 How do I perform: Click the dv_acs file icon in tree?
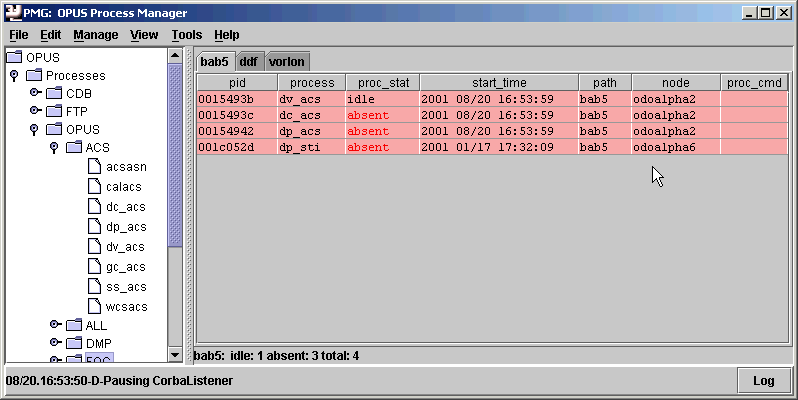[95, 247]
